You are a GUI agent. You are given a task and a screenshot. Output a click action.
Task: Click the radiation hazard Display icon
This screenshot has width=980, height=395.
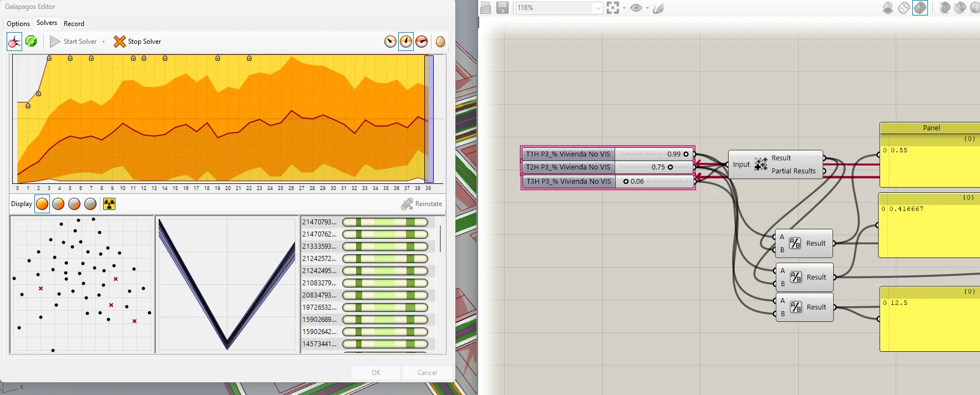point(109,204)
